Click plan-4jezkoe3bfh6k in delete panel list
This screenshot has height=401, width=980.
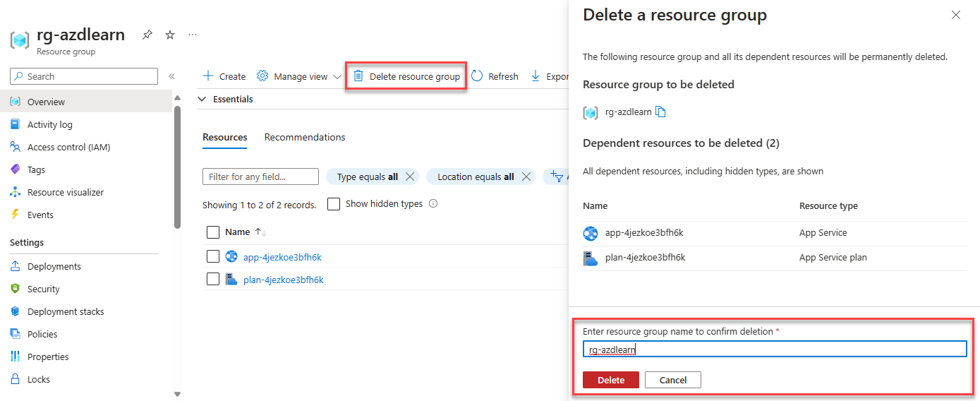(646, 257)
